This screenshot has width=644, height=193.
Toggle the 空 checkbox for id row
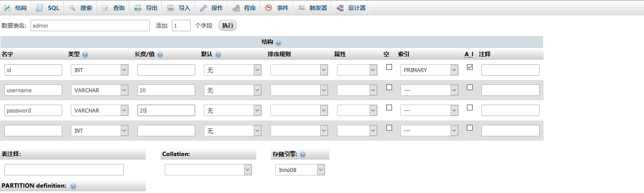click(x=389, y=67)
